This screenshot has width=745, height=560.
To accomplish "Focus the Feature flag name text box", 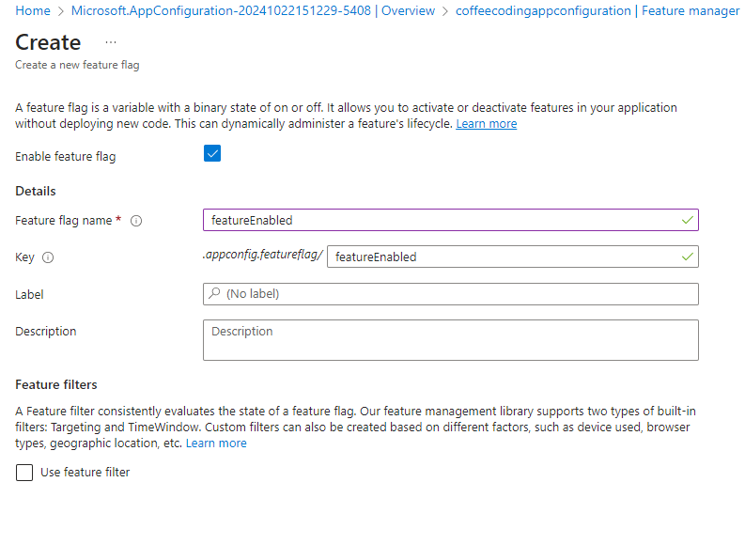I will (442, 220).
